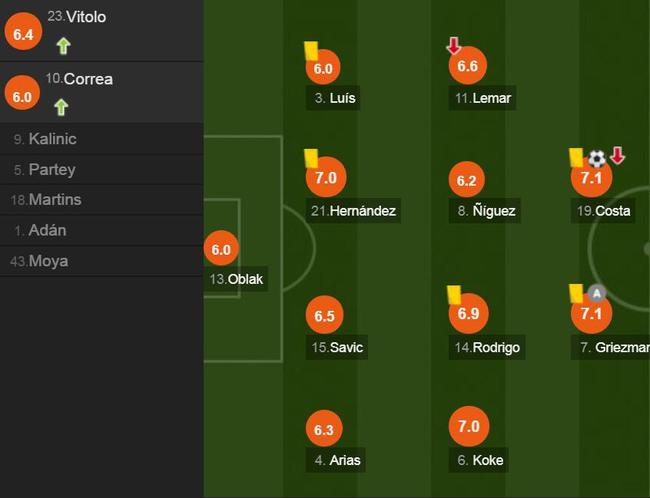The width and height of the screenshot is (650, 498).
Task: Click the green substituted-on arrow under Correa
Action: (61, 107)
